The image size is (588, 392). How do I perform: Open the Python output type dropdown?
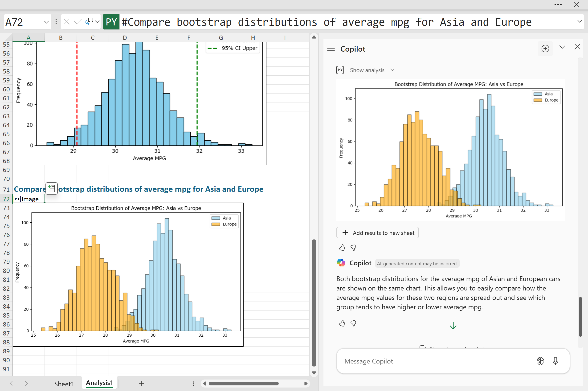click(x=97, y=22)
